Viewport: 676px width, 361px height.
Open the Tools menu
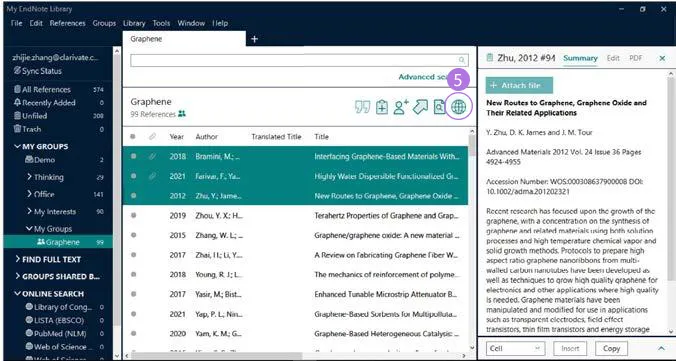161,23
